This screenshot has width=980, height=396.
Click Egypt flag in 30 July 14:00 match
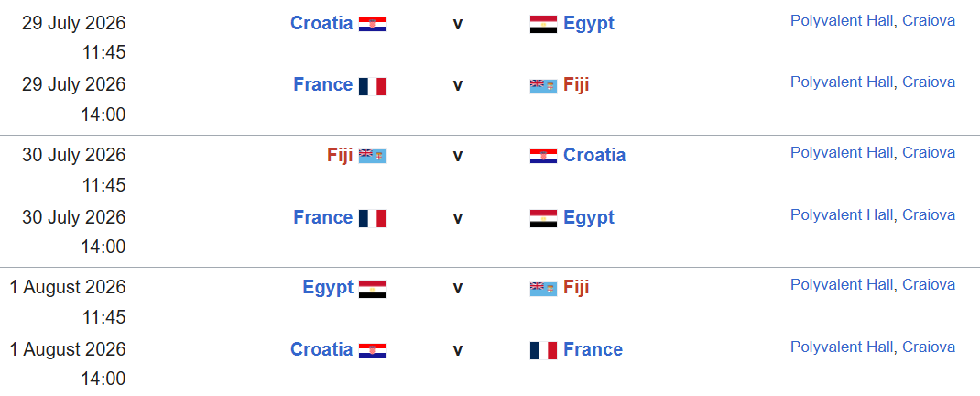[x=543, y=217]
